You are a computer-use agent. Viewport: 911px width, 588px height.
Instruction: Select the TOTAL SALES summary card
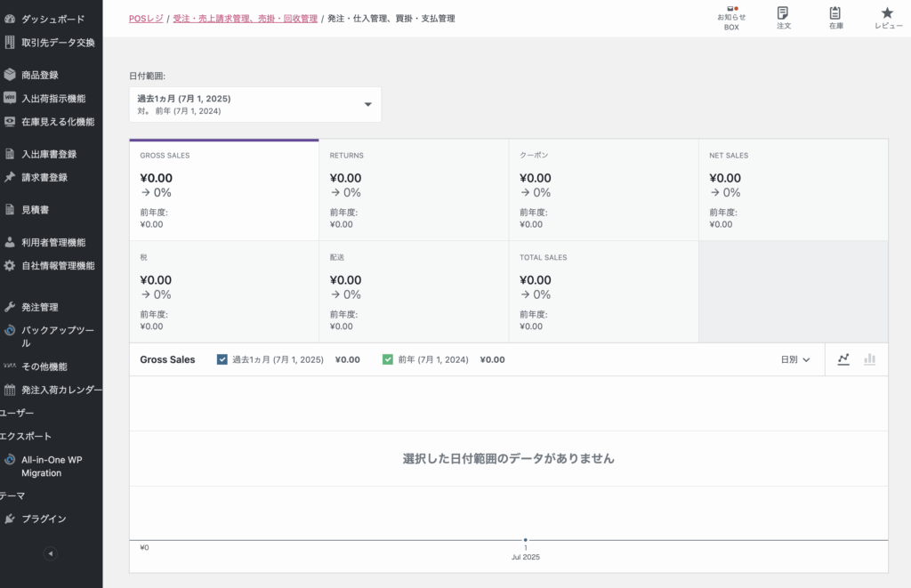tap(602, 292)
